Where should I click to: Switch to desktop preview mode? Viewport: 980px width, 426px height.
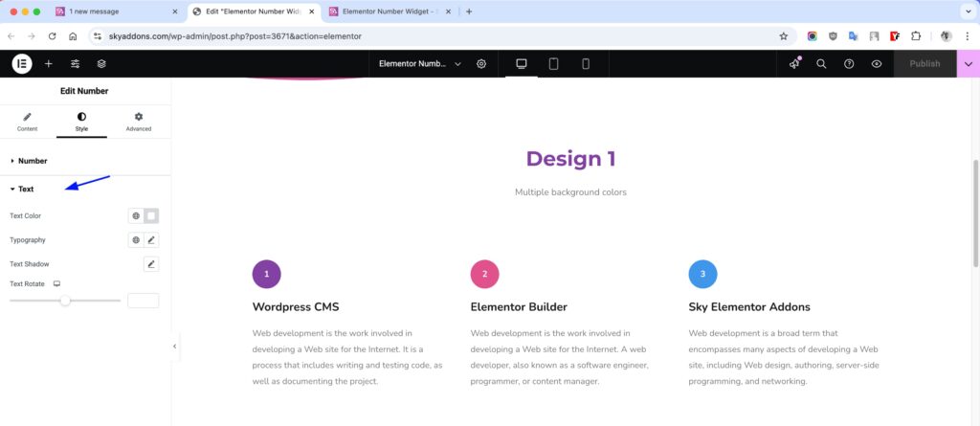pyautogui.click(x=522, y=64)
